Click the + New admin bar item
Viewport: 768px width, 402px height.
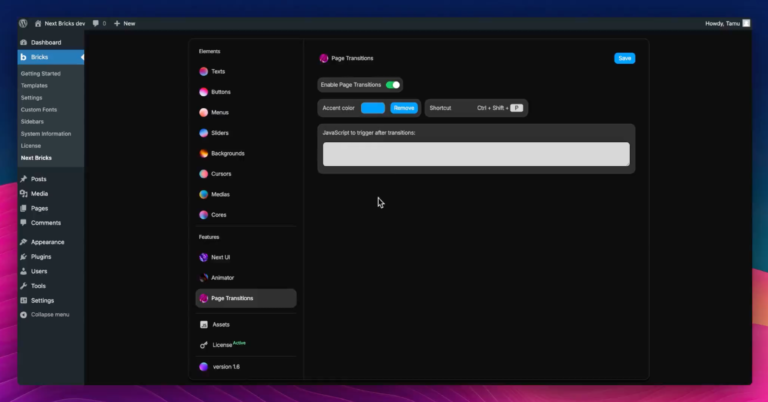click(x=124, y=24)
